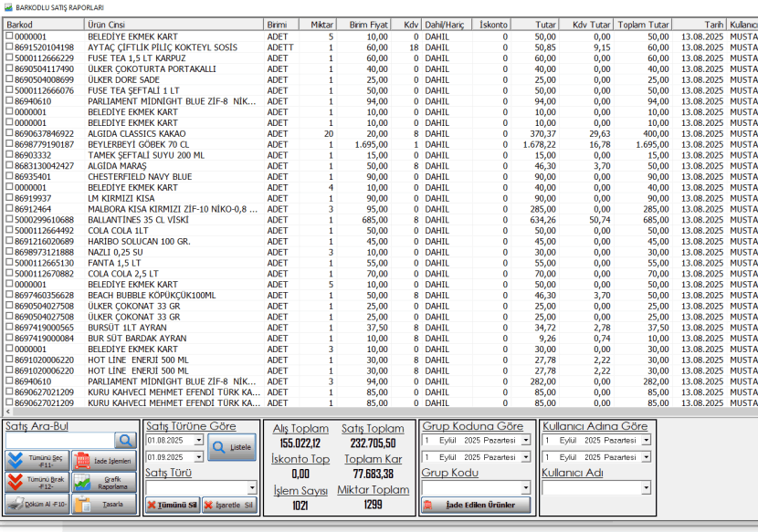Click the COLA COLA 2,5 LT row
758x532 pixels.
pos(380,274)
